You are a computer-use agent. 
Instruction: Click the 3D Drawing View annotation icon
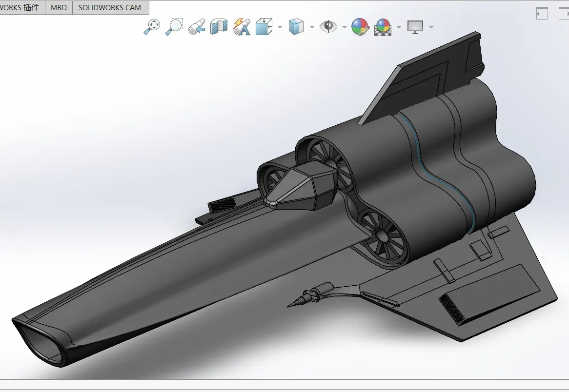(x=241, y=27)
